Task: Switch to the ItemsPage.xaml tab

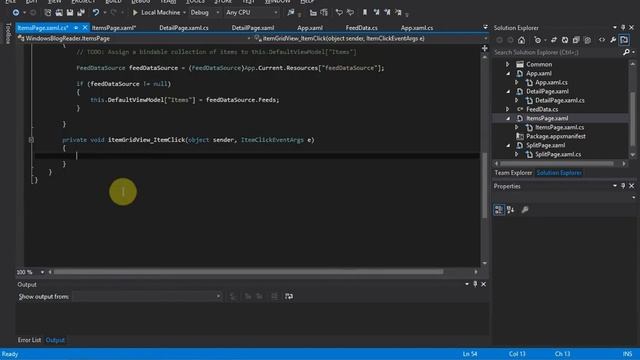Action: coord(113,28)
